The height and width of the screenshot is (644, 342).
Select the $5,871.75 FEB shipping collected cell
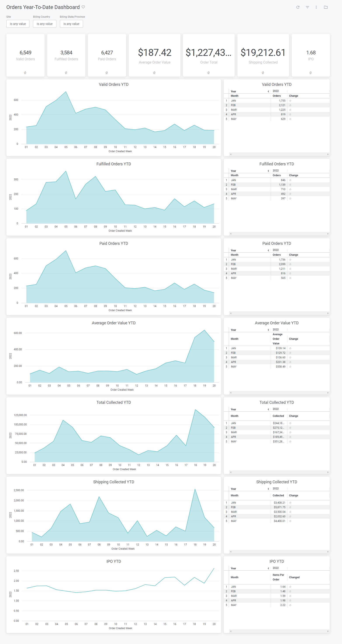279,507
